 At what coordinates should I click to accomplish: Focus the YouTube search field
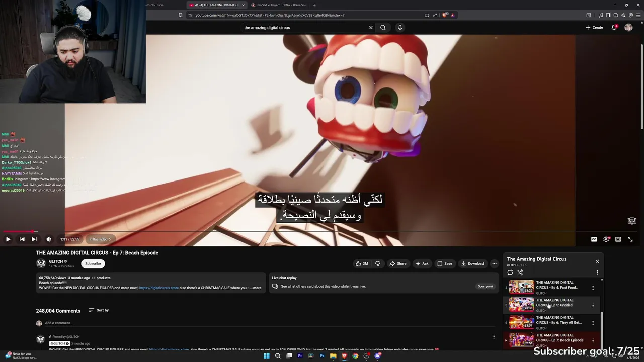coord(304,28)
